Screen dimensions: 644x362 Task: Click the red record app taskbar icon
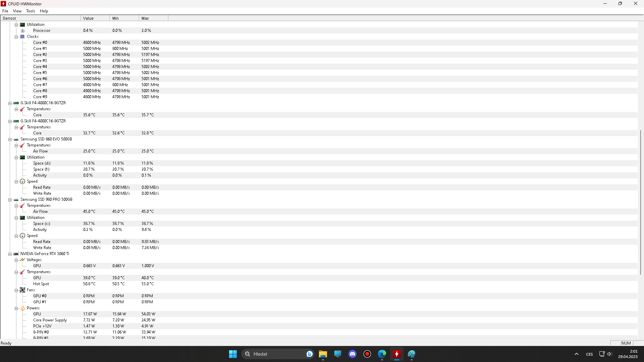(x=367, y=354)
